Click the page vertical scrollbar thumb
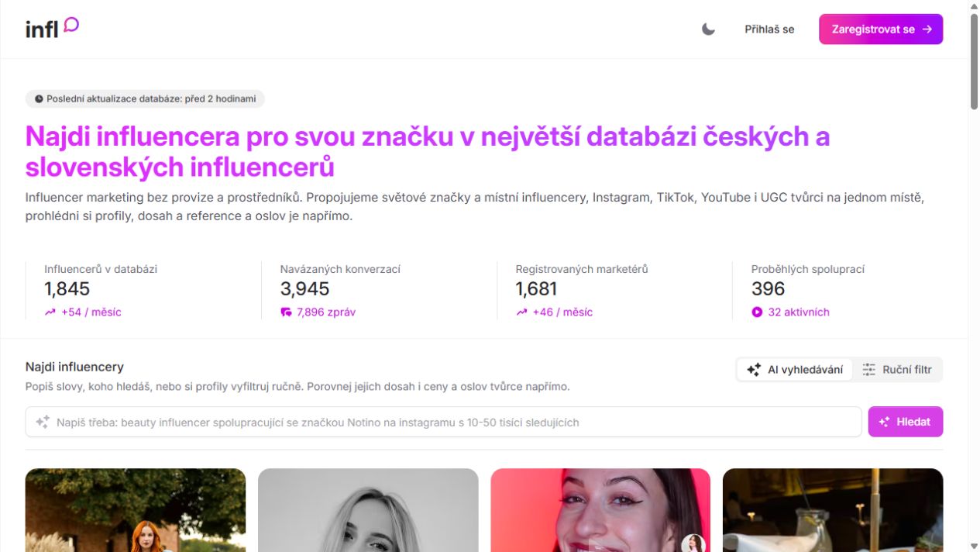980x552 pixels. [x=974, y=64]
